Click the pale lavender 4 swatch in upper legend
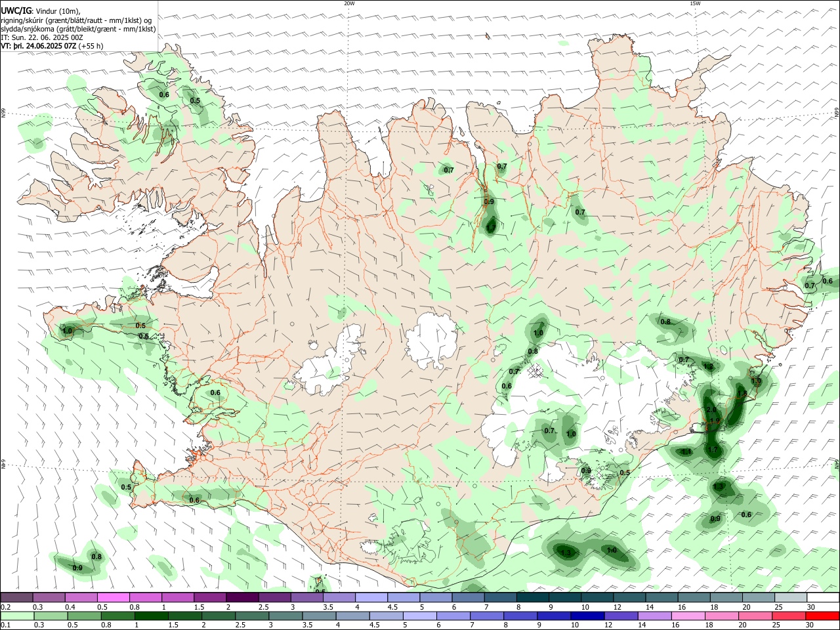This screenshot has height=630, width=840. point(371,598)
